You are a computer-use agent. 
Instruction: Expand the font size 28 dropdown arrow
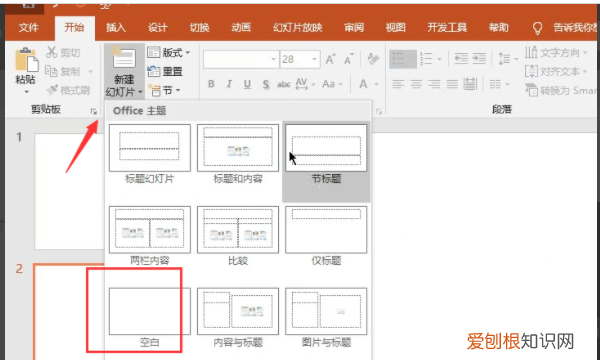[314, 59]
